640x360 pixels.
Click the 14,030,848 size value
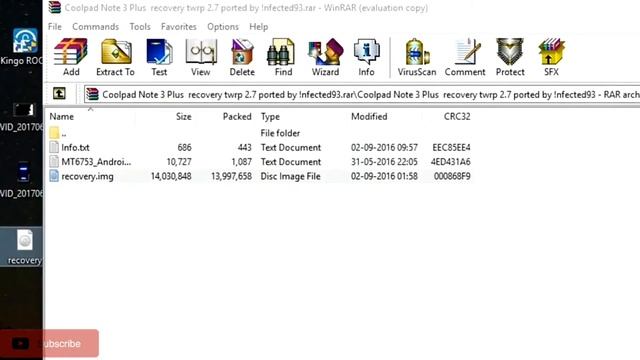171,176
